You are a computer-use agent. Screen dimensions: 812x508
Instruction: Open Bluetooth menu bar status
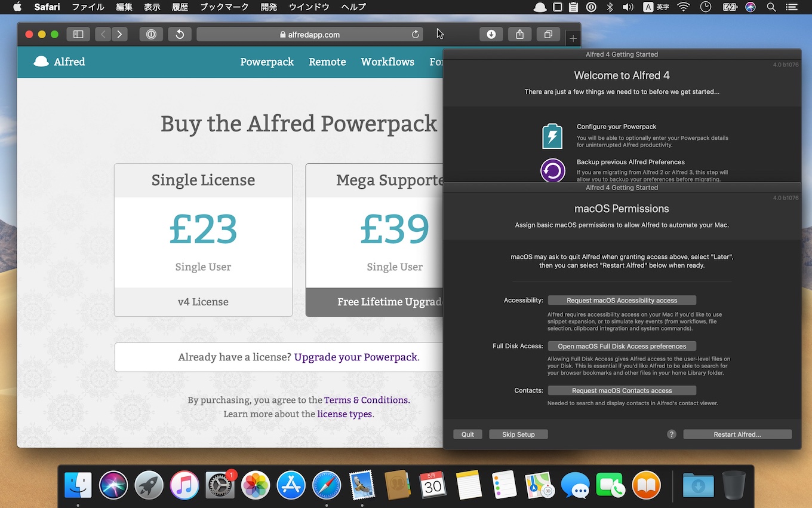pyautogui.click(x=610, y=7)
